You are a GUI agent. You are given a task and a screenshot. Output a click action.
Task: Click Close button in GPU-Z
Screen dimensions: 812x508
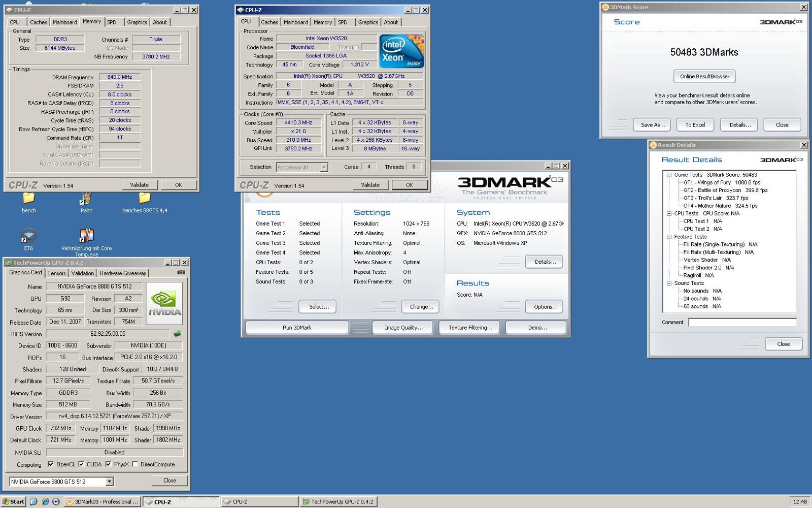pos(170,481)
